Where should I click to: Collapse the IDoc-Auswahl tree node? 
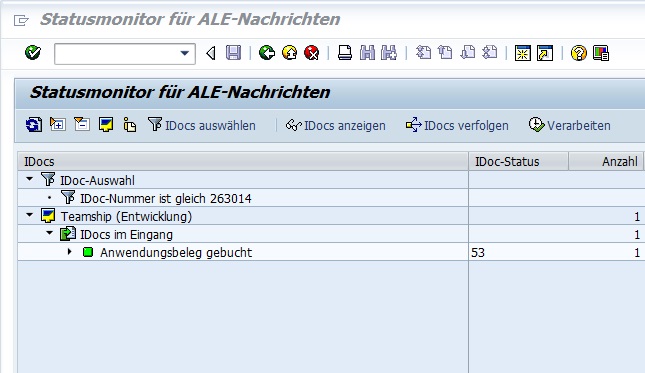coord(29,179)
